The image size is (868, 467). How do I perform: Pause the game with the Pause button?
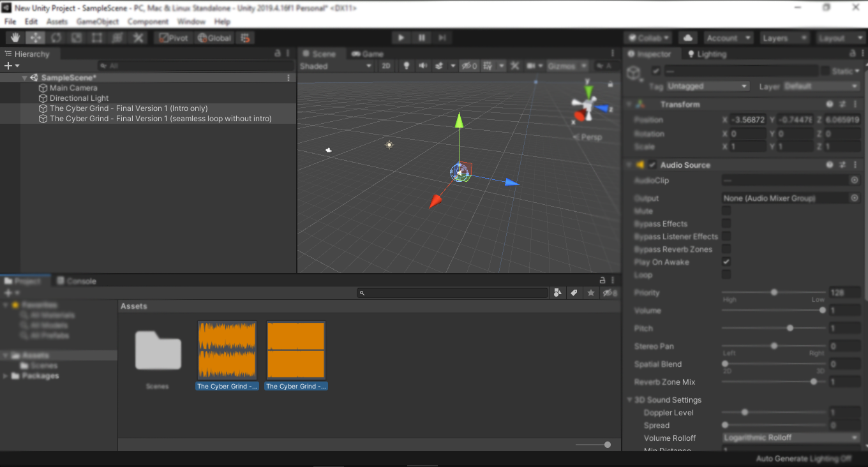point(421,38)
